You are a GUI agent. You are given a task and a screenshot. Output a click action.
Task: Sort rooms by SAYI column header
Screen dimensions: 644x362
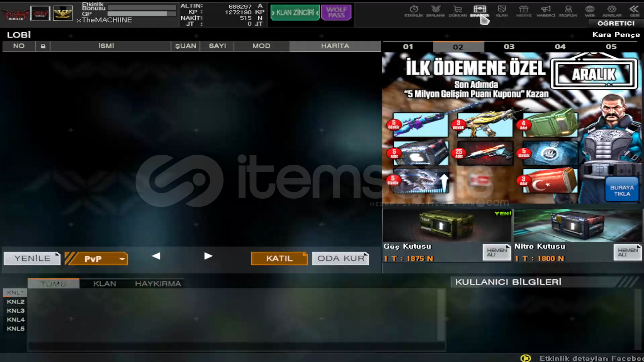[217, 46]
